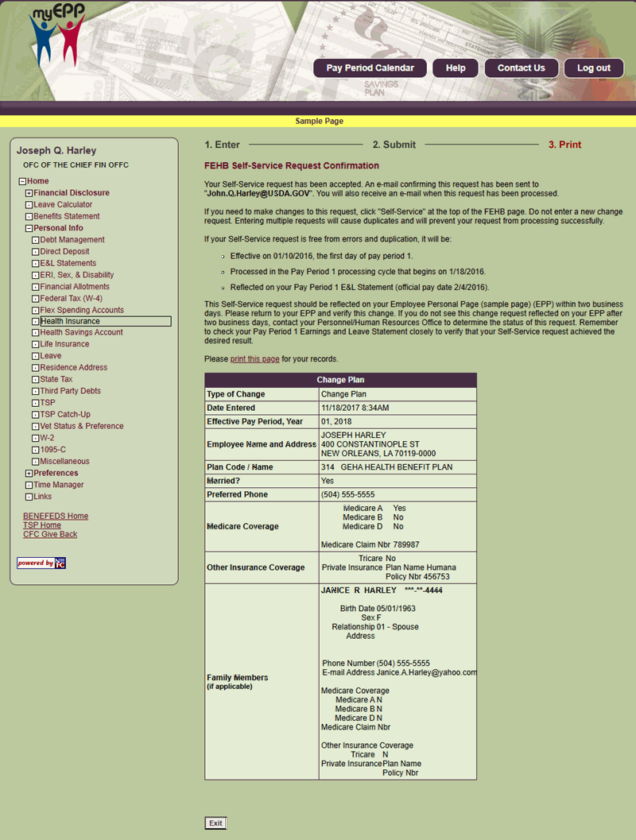The height and width of the screenshot is (840, 636).
Task: Open the BENEFEDS Home link
Action: tap(56, 516)
